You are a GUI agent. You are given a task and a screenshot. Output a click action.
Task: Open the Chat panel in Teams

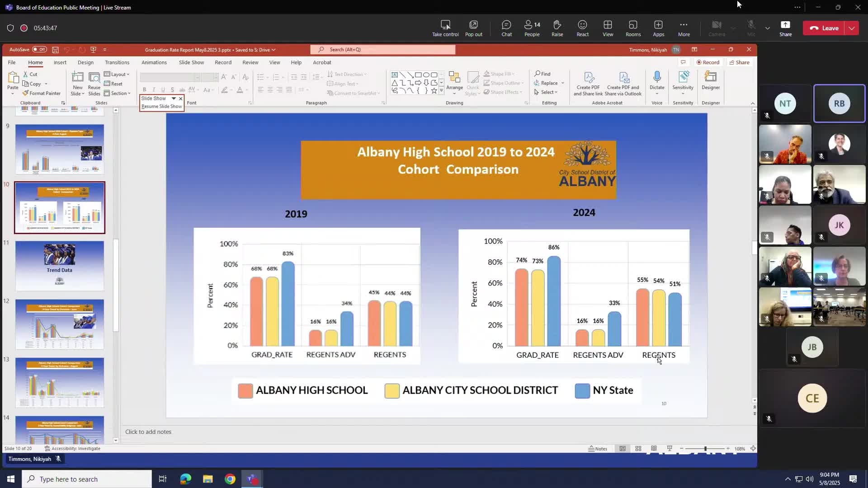[x=506, y=28]
